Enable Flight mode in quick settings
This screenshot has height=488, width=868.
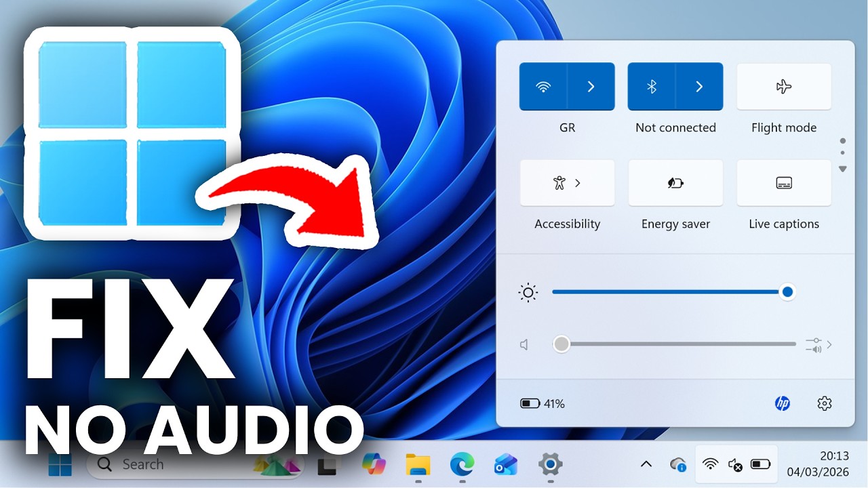[x=784, y=87]
